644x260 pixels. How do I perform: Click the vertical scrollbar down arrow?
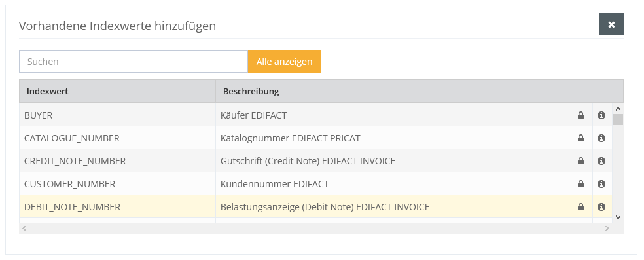point(618,217)
